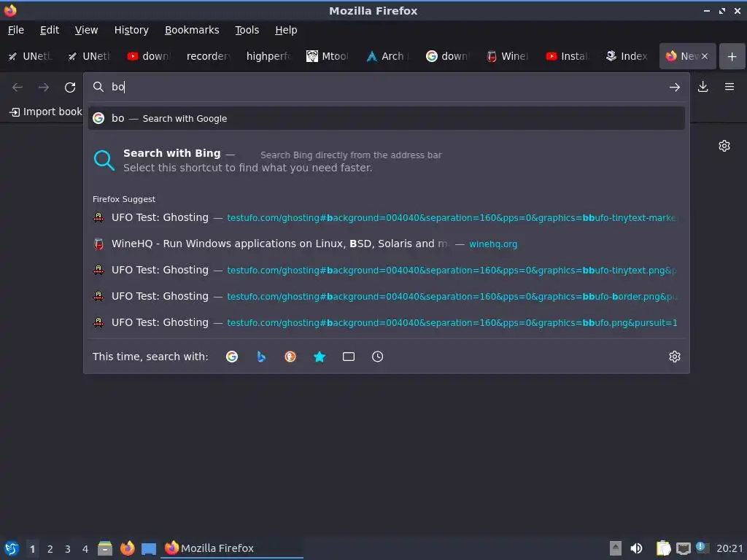
Task: Click the removable media tray icon
Action: [x=616, y=548]
